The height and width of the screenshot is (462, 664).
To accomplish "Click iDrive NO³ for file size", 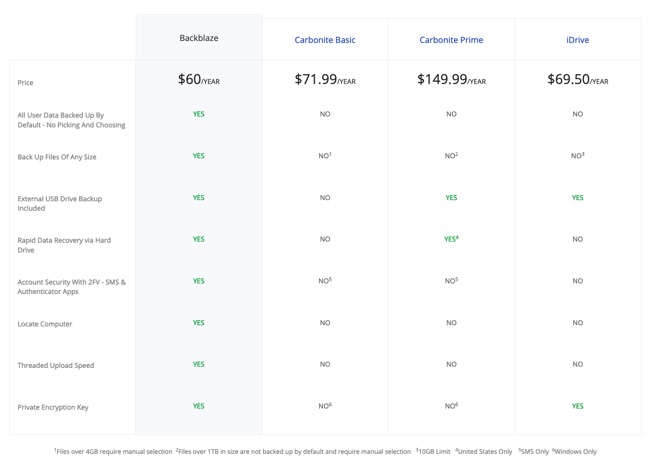I will [578, 155].
